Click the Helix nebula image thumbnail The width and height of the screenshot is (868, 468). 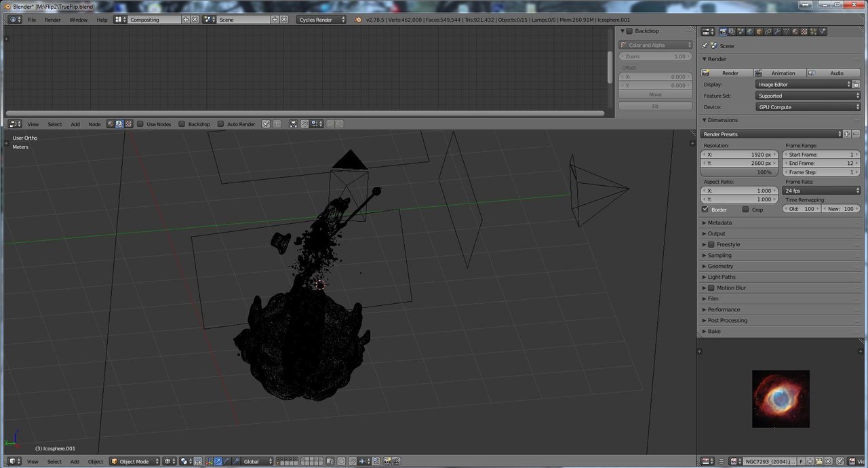(x=781, y=399)
